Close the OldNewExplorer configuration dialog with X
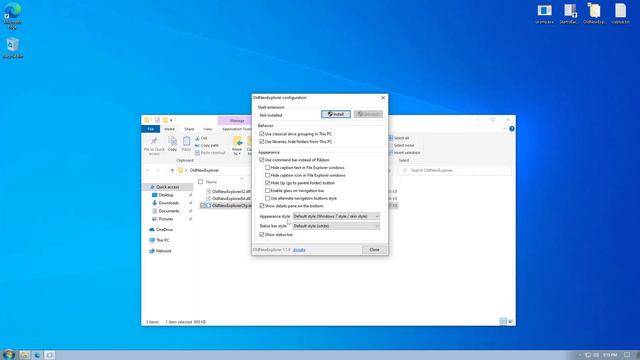Screen dimensions: 640x360 383,98
